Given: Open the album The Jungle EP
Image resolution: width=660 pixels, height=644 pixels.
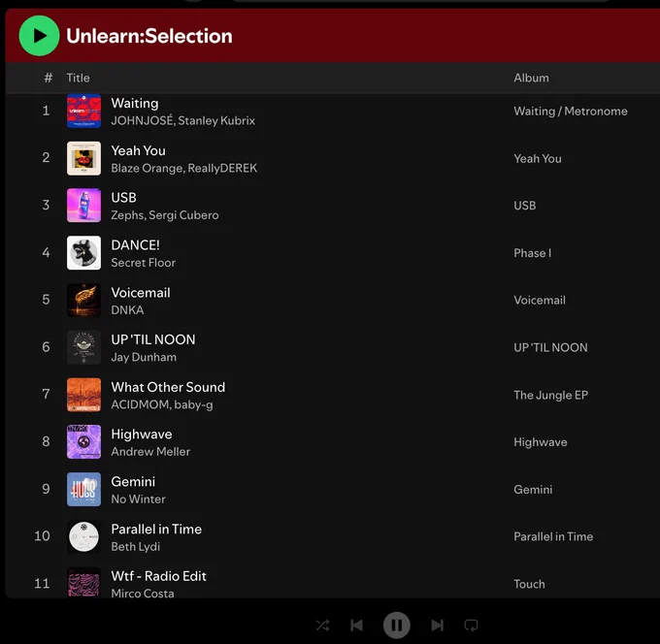Looking at the screenshot, I should pyautogui.click(x=550, y=395).
